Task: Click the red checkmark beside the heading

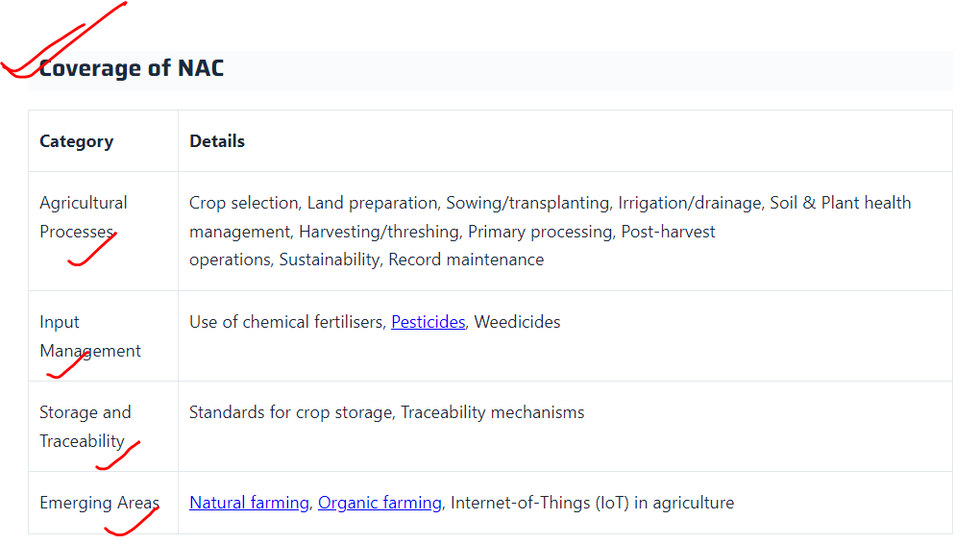Action: pyautogui.click(x=62, y=40)
